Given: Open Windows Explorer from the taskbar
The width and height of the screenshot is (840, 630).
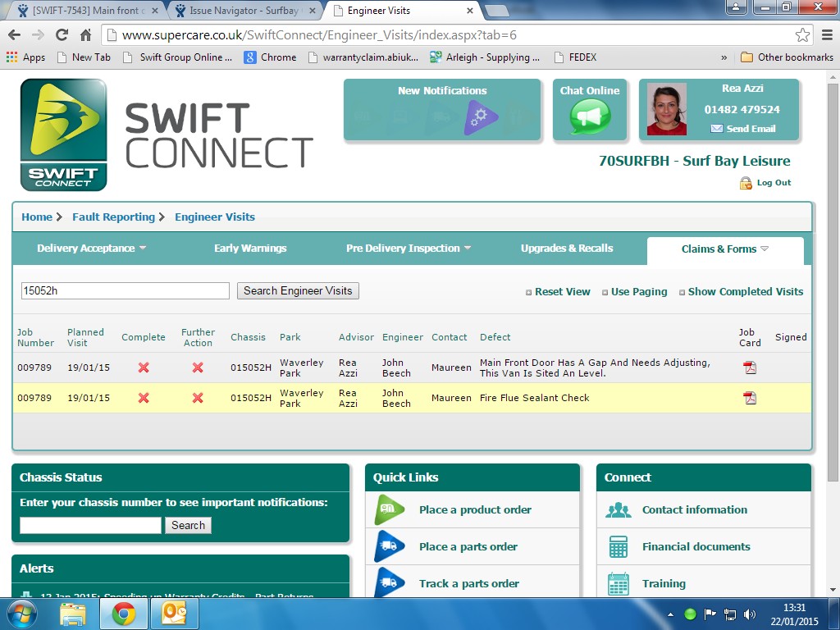Looking at the screenshot, I should [x=73, y=614].
